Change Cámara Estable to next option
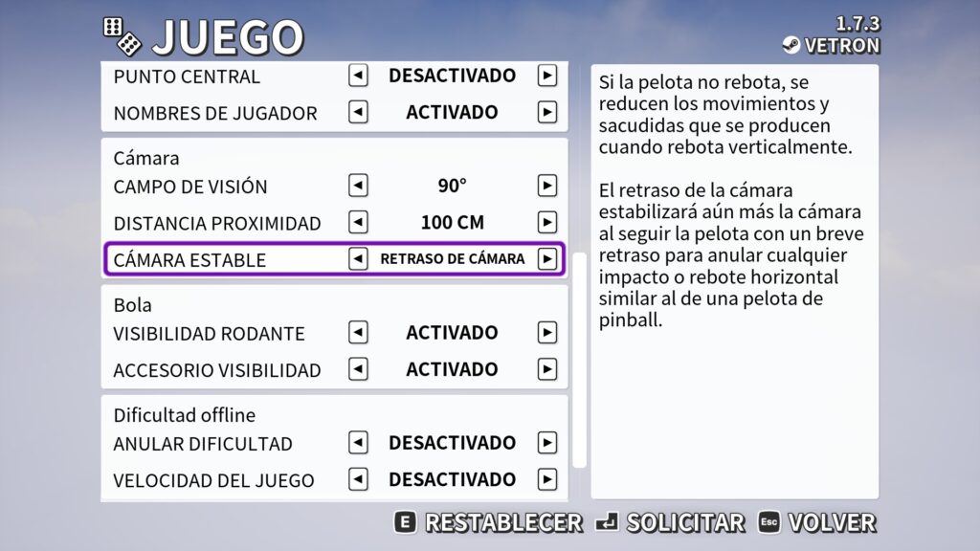The image size is (980, 551). point(546,258)
